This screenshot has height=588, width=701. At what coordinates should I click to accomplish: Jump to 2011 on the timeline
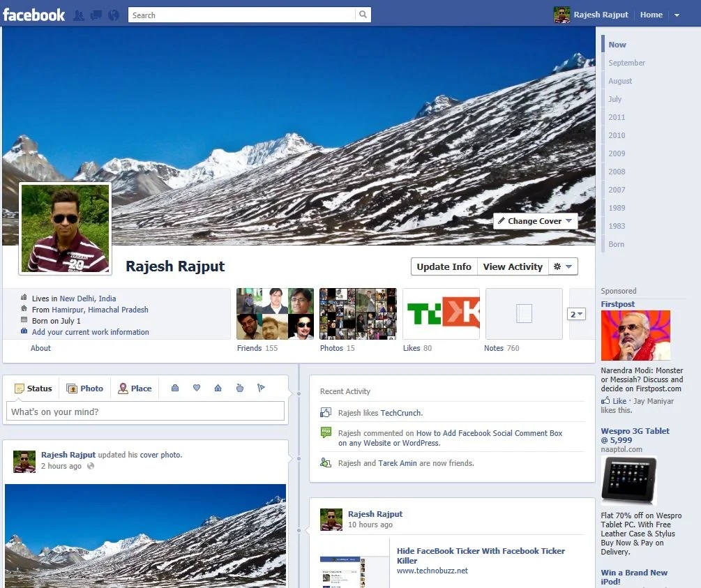coord(617,117)
